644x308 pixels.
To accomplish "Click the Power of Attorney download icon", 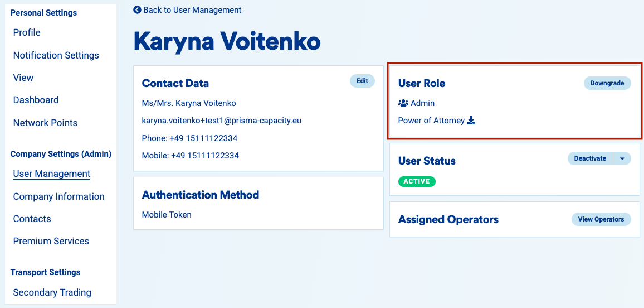I will click(471, 121).
